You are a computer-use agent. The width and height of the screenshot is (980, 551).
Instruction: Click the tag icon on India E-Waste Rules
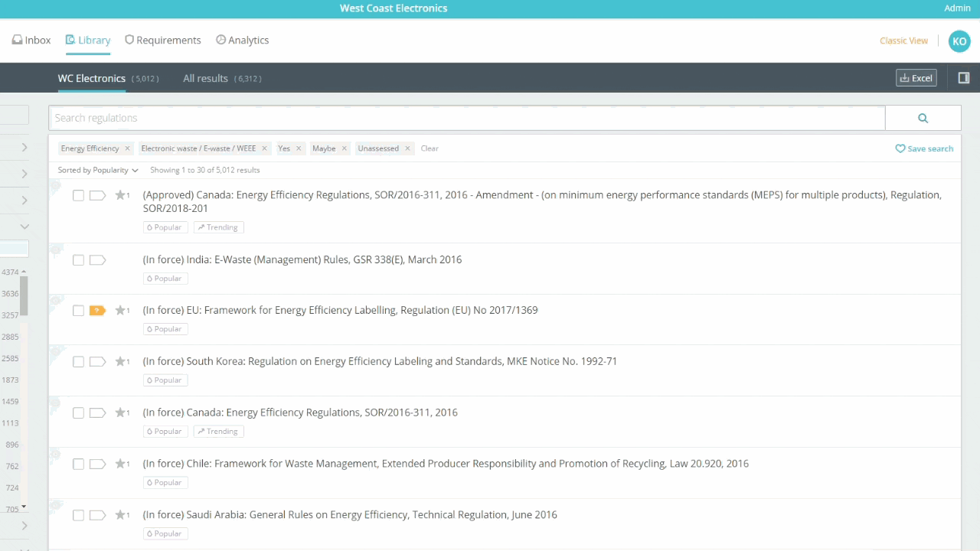(97, 260)
